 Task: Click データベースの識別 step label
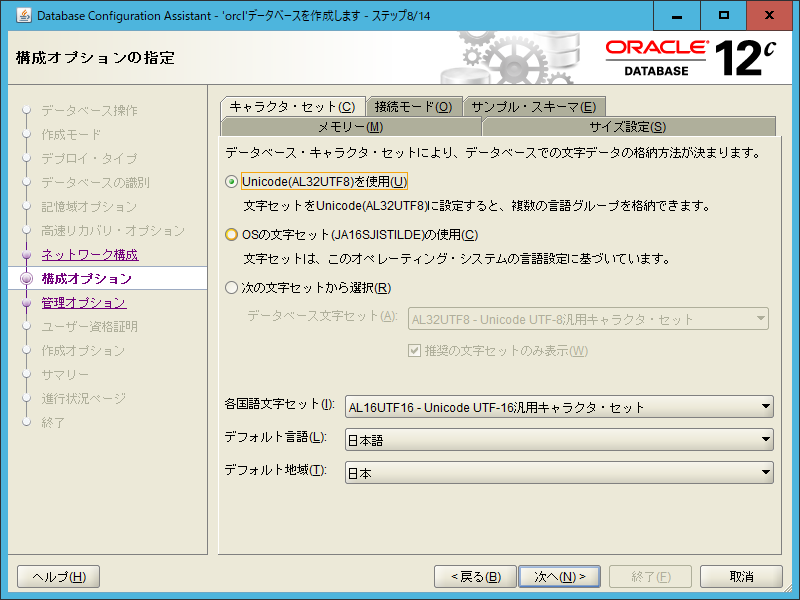click(95, 182)
